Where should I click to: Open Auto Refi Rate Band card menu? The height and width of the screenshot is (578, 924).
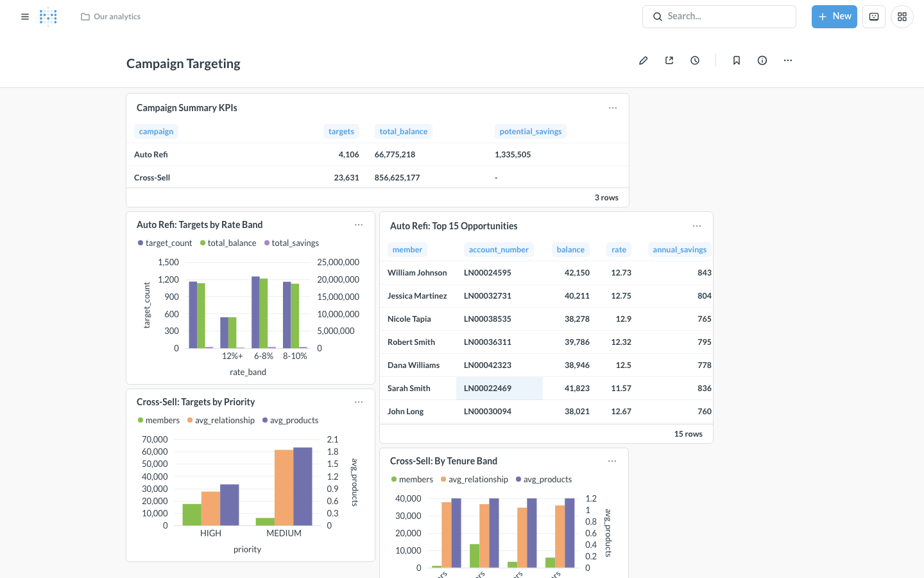click(359, 225)
